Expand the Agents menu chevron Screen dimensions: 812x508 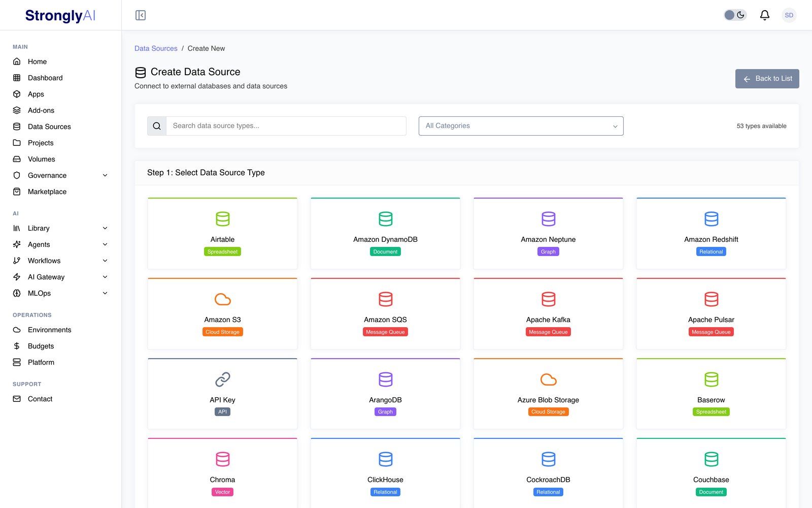[105, 244]
